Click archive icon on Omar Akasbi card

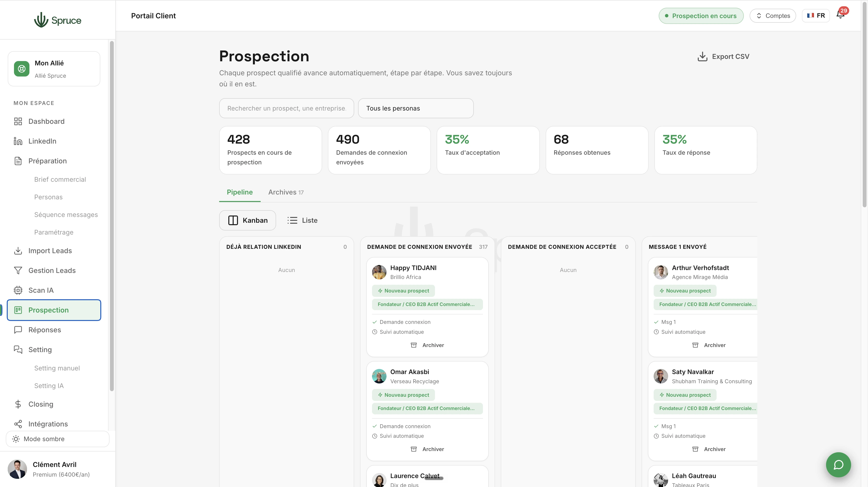tap(414, 449)
